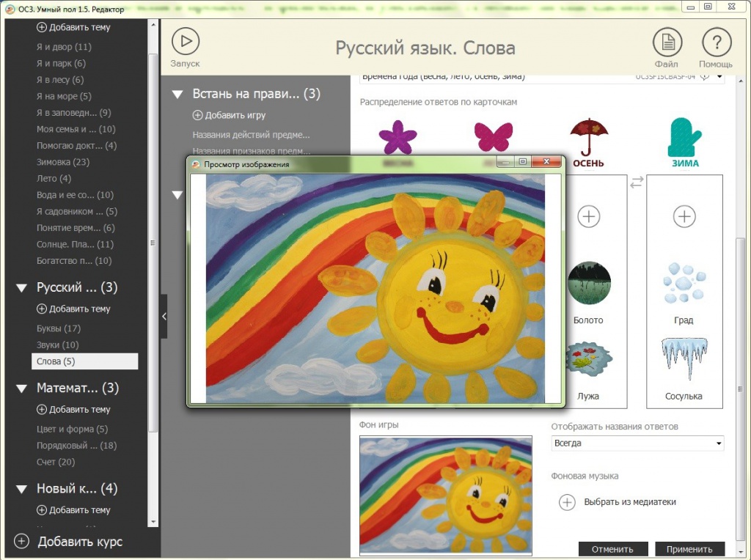Open the Зимовка (23) topic
751x560 pixels.
(x=63, y=162)
